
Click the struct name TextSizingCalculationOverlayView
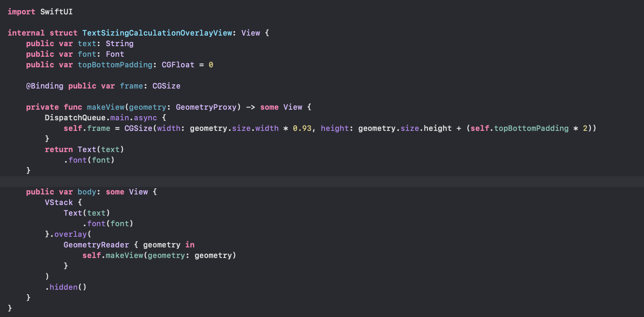point(157,33)
